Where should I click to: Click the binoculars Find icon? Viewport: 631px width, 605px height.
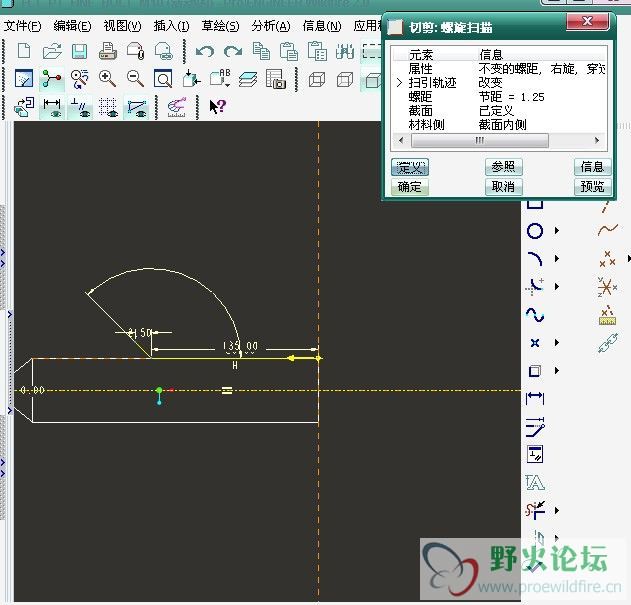(345, 51)
